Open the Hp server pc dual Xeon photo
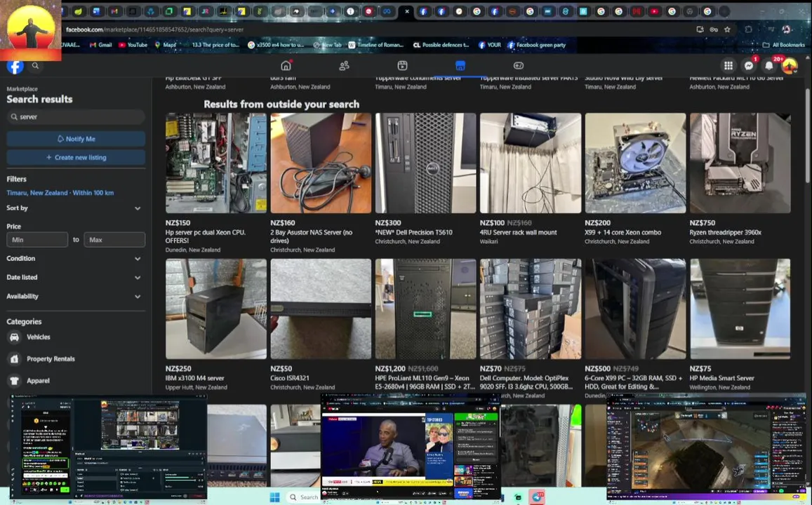This screenshot has width=812, height=505. [216, 163]
